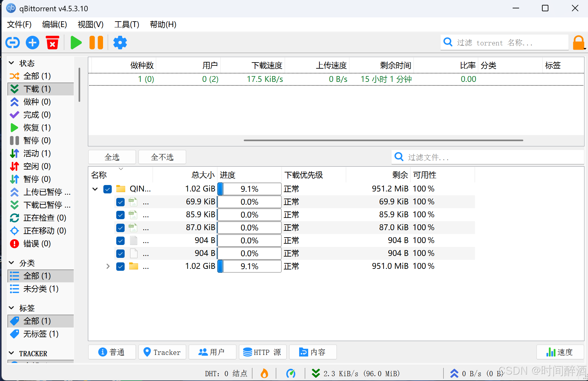
Task: Collapse the 状态 sidebar section
Action: (x=11, y=63)
